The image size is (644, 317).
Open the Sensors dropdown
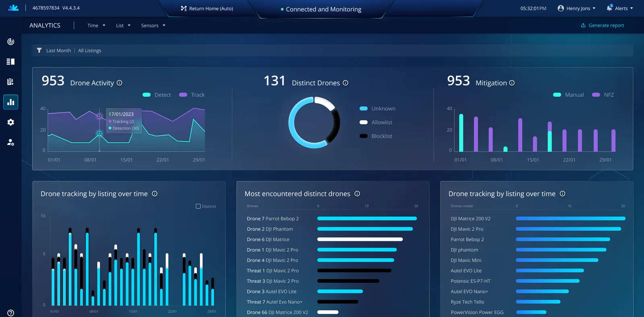(x=153, y=25)
